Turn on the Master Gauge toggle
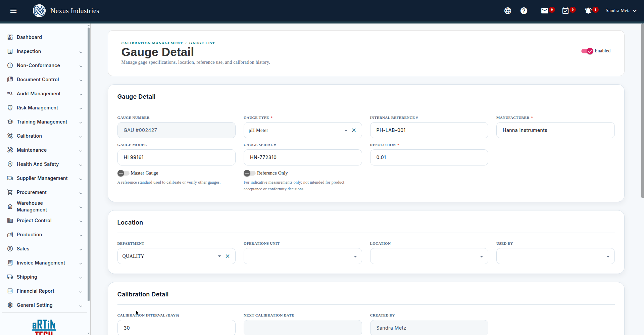644x335 pixels. click(x=123, y=173)
